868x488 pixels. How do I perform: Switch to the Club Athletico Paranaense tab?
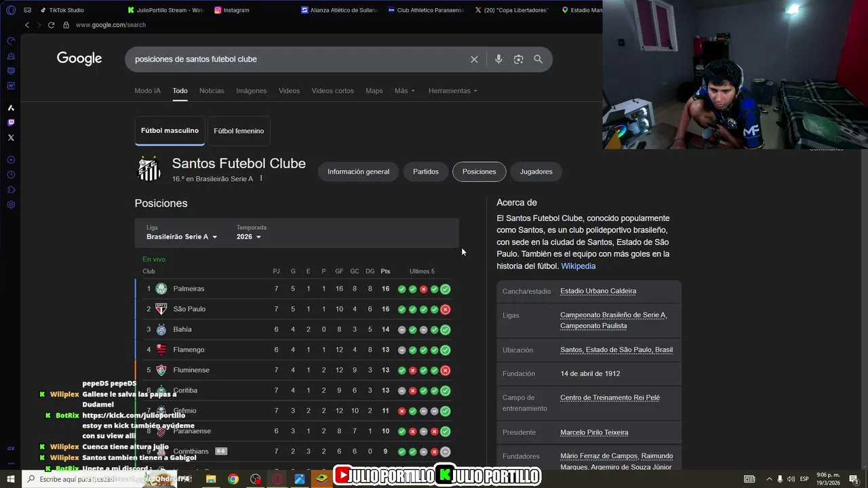click(426, 10)
